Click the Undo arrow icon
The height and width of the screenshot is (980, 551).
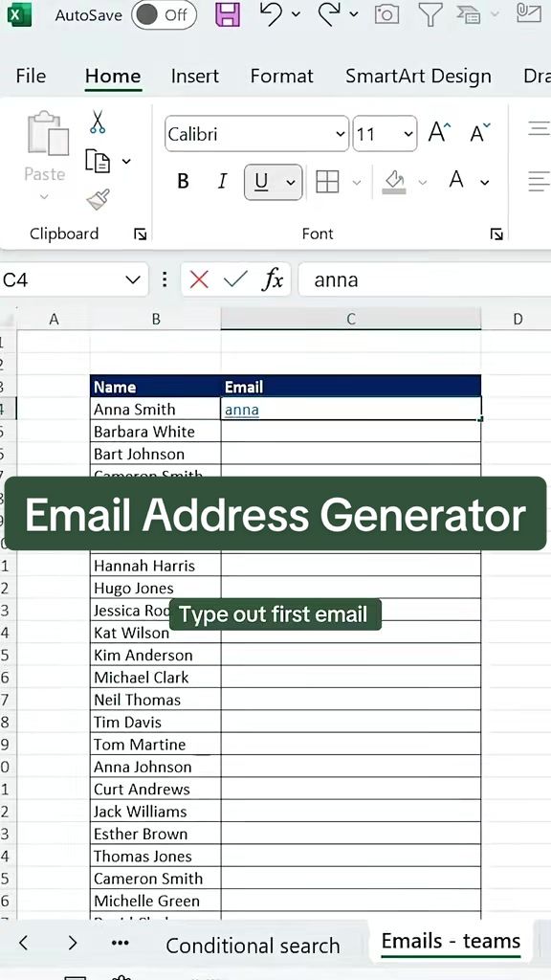[x=271, y=13]
